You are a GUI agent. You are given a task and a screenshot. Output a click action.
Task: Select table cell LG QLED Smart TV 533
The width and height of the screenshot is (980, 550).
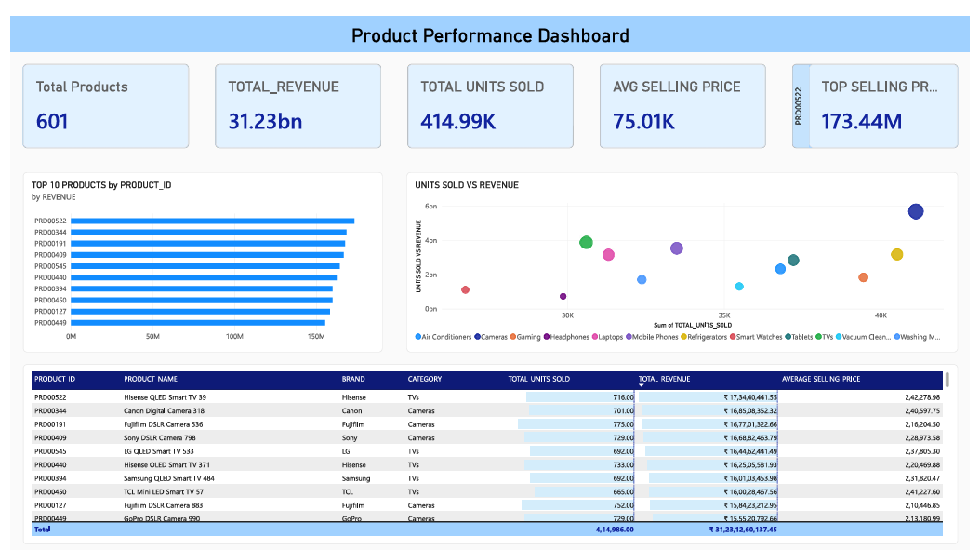click(x=159, y=451)
